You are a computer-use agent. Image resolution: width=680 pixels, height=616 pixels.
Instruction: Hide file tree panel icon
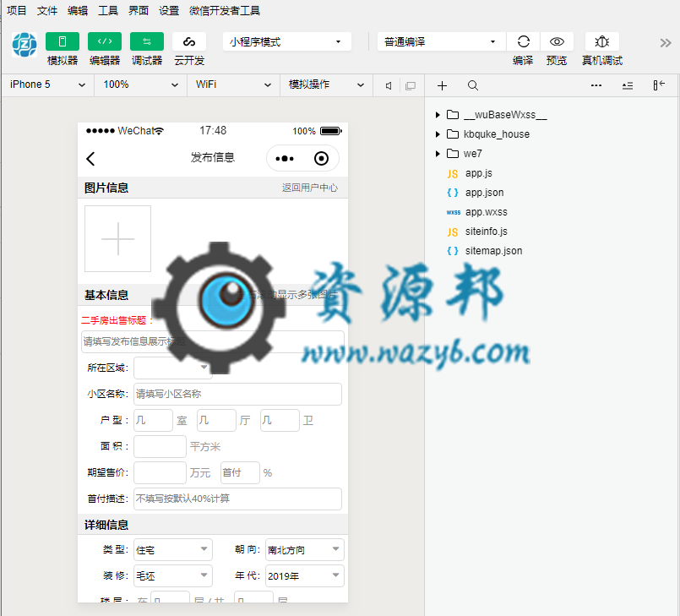pyautogui.click(x=659, y=85)
